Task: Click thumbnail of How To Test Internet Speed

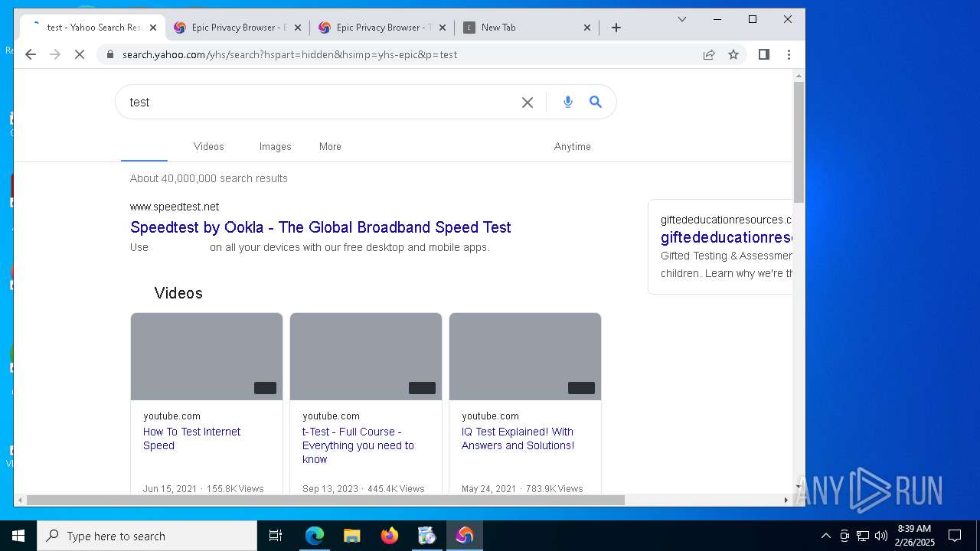Action: pyautogui.click(x=207, y=357)
